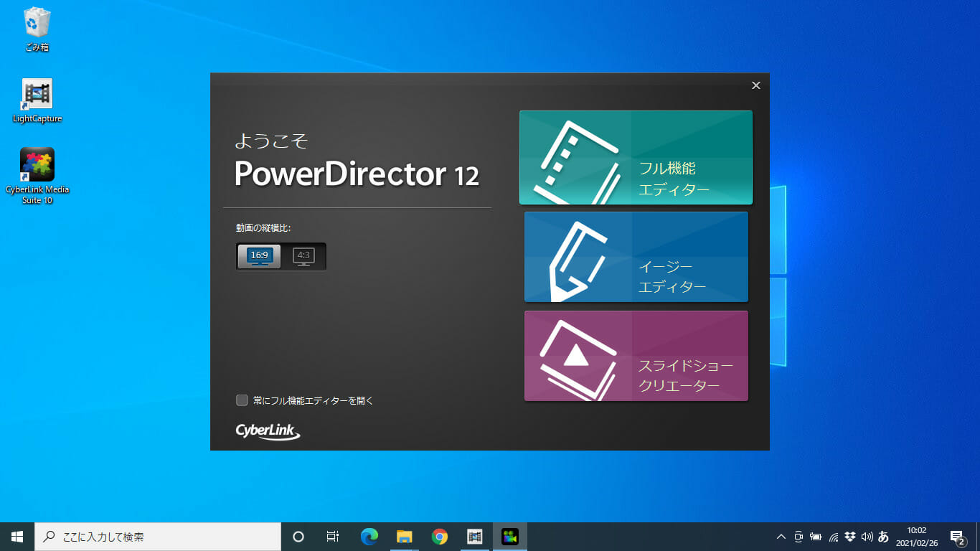
Task: Show hidden system tray icons
Action: pyautogui.click(x=781, y=537)
